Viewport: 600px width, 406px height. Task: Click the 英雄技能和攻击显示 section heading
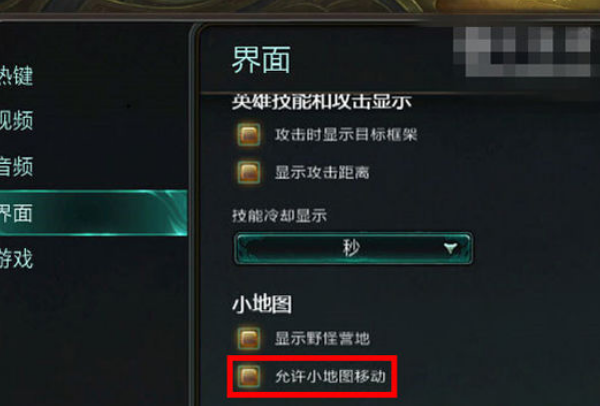click(x=321, y=102)
